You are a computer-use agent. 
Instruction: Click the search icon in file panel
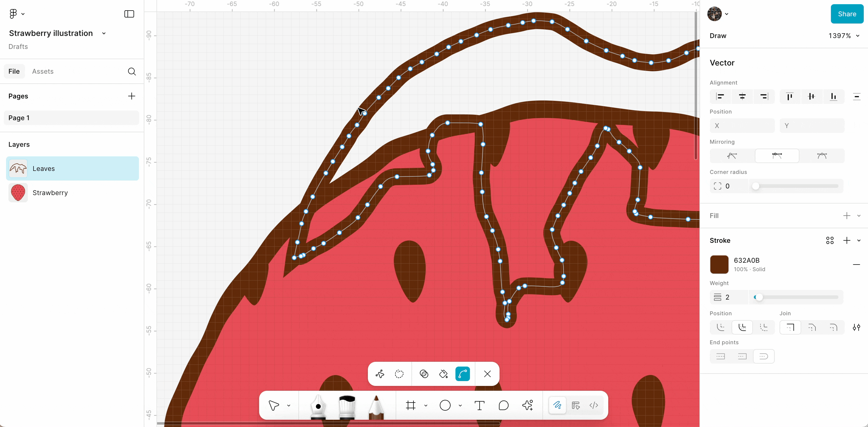tap(132, 72)
